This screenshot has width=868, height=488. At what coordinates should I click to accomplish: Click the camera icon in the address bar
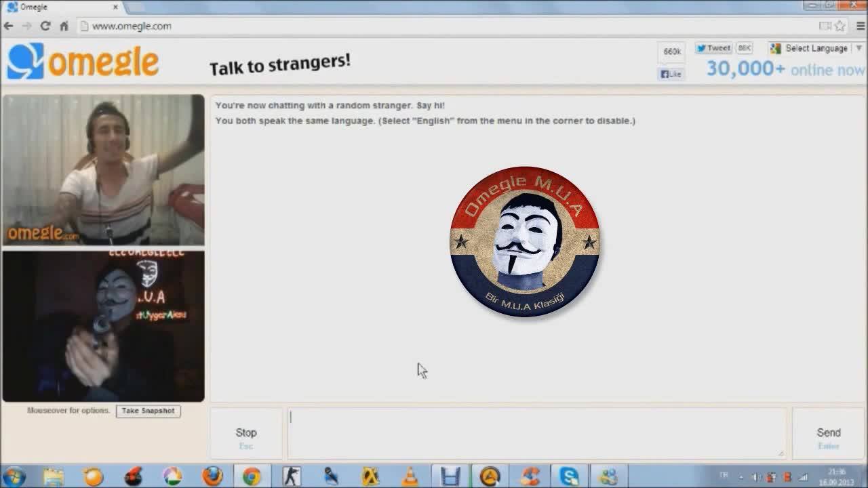[825, 26]
